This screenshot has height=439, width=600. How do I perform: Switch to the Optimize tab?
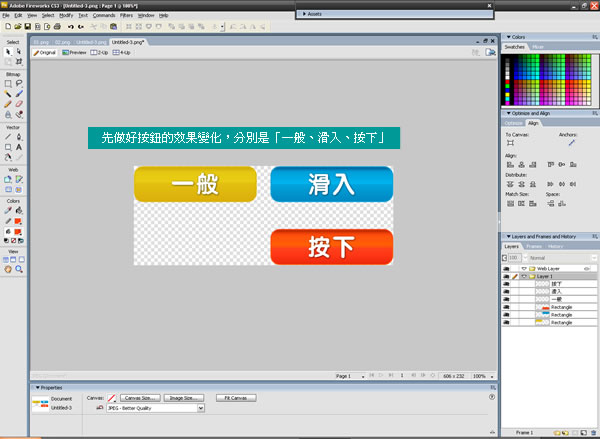(x=513, y=123)
